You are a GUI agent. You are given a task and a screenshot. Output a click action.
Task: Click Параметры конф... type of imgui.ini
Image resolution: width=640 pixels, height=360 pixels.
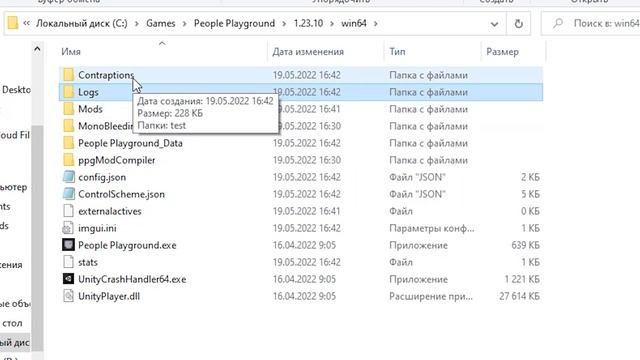pyautogui.click(x=432, y=228)
